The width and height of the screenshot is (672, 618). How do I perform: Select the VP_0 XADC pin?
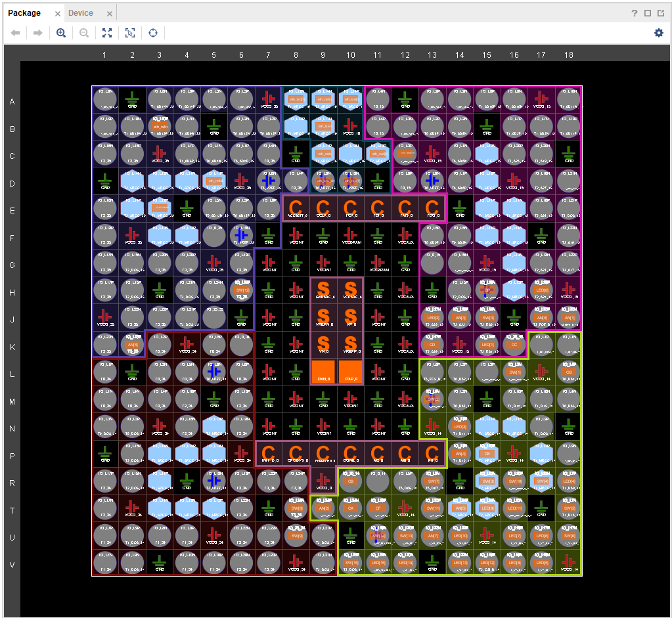[x=350, y=318]
